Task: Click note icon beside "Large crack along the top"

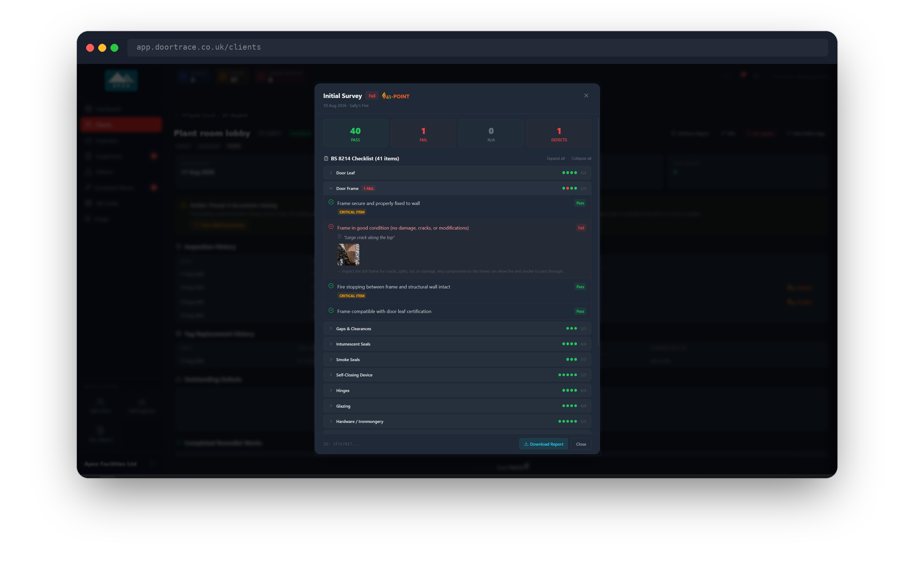Action: pos(339,237)
